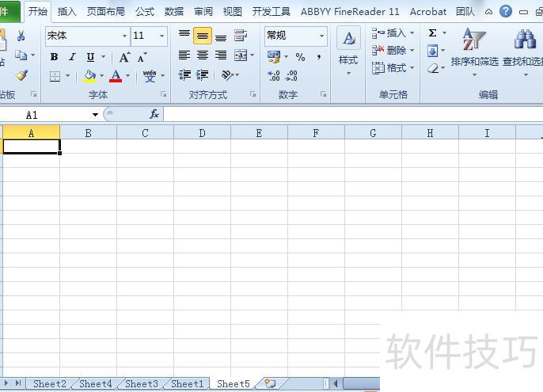Apply percent style

(x=300, y=57)
